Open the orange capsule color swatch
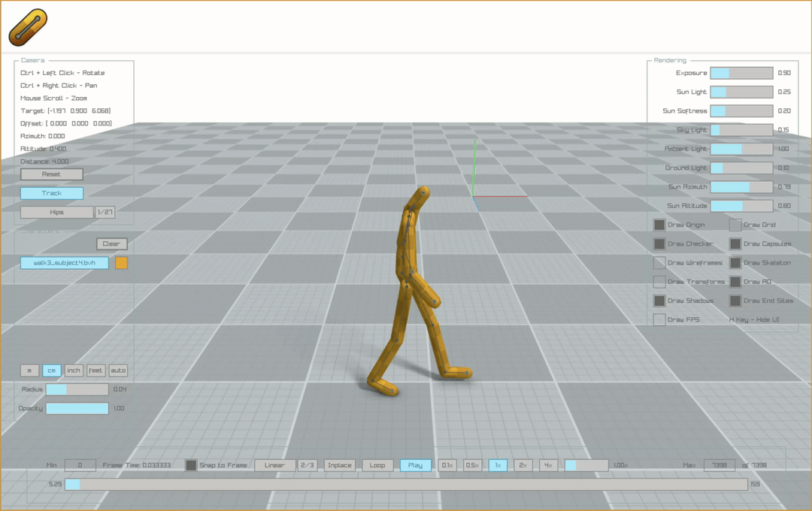Image resolution: width=812 pixels, height=511 pixels. [121, 263]
